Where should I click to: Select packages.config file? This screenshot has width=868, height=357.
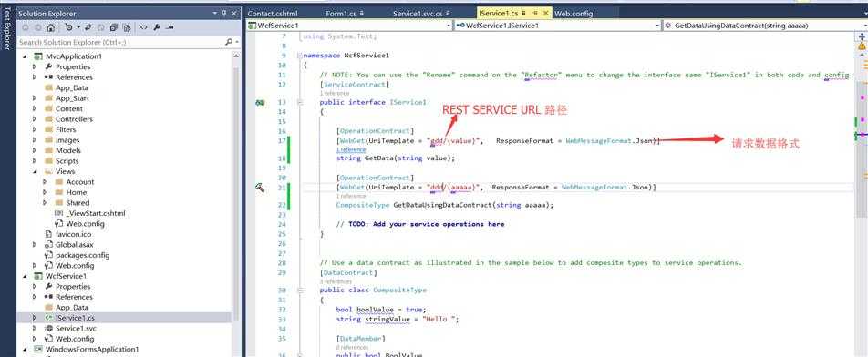pyautogui.click(x=82, y=255)
